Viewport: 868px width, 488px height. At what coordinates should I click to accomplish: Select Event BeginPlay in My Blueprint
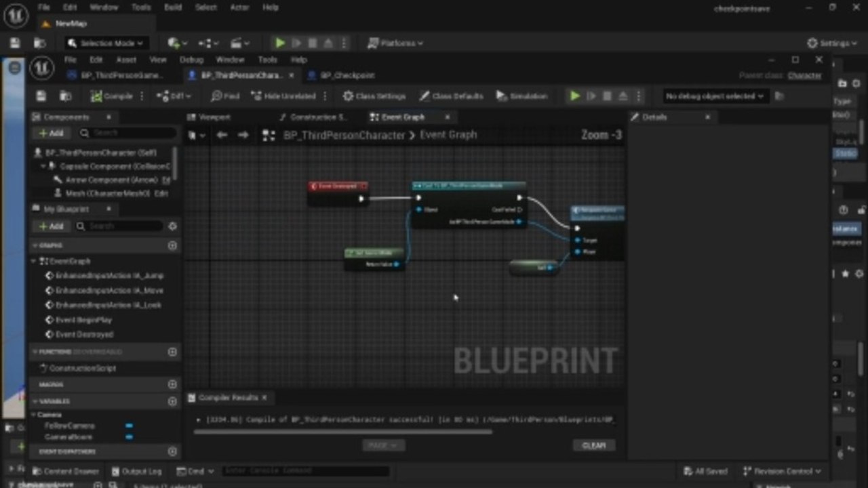pyautogui.click(x=79, y=320)
